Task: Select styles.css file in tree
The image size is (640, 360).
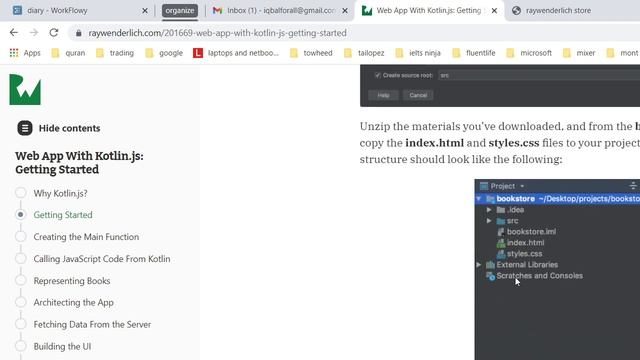Action: click(520, 254)
